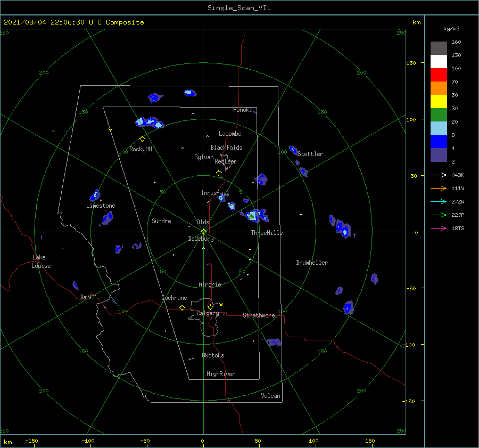Click the Single_Scan_VIL title text
479x448 pixels.
pyautogui.click(x=239, y=8)
